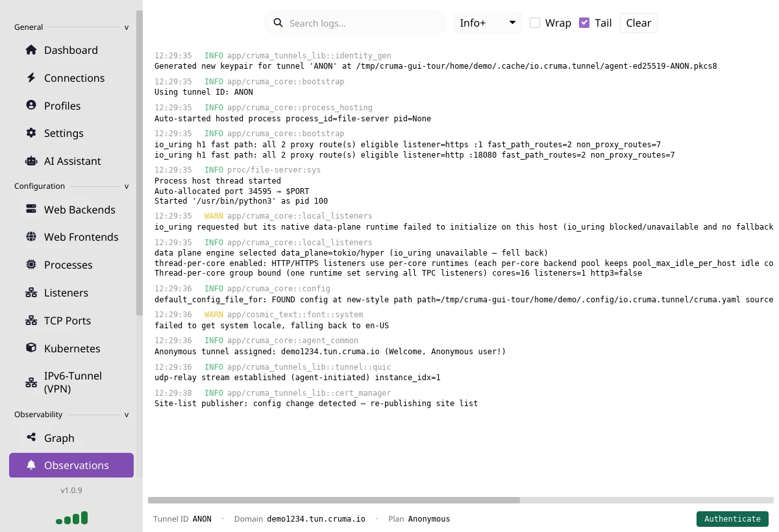Click the search magnifier icon
This screenshot has height=532, width=779.
tap(278, 23)
